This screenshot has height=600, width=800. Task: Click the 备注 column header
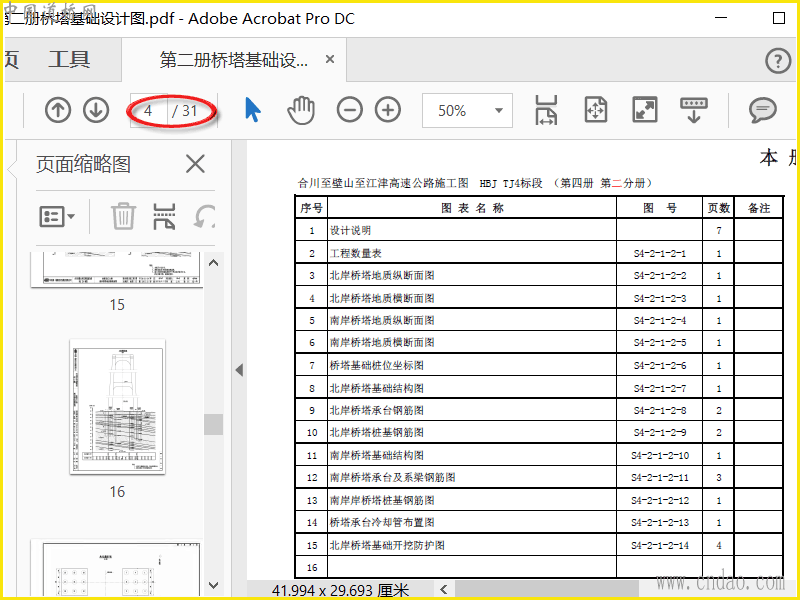pyautogui.click(x=759, y=208)
